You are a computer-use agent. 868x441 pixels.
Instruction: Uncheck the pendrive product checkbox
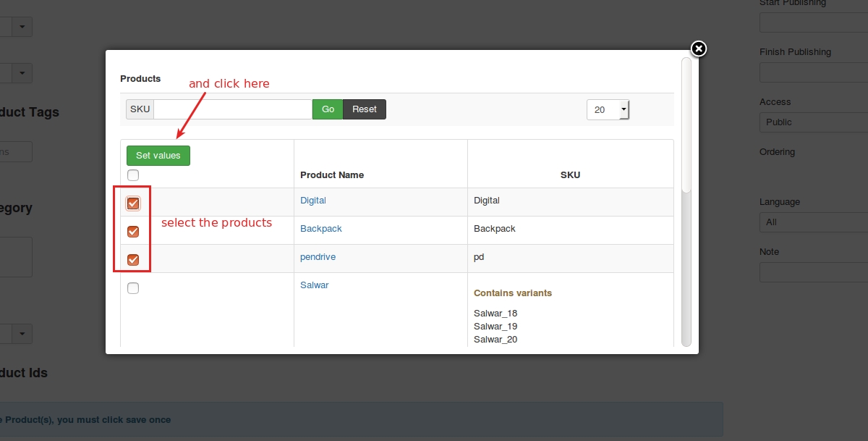(x=133, y=260)
